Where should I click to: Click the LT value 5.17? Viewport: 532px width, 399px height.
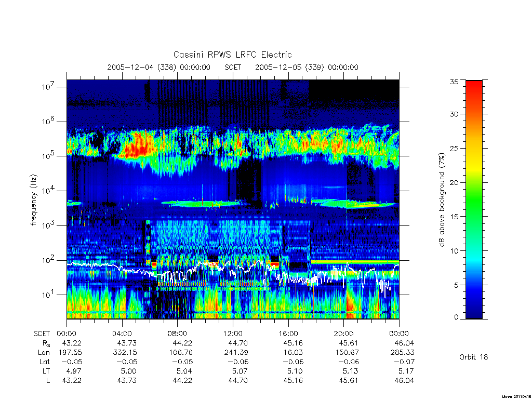tap(406, 371)
